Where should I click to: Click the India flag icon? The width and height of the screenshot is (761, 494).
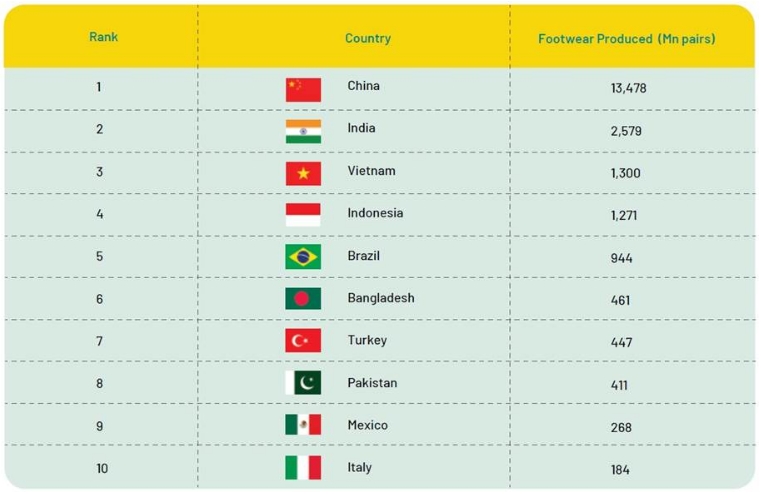pos(303,132)
